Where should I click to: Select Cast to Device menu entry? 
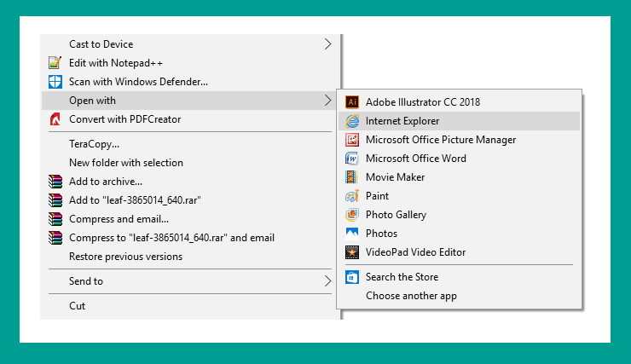[191, 43]
